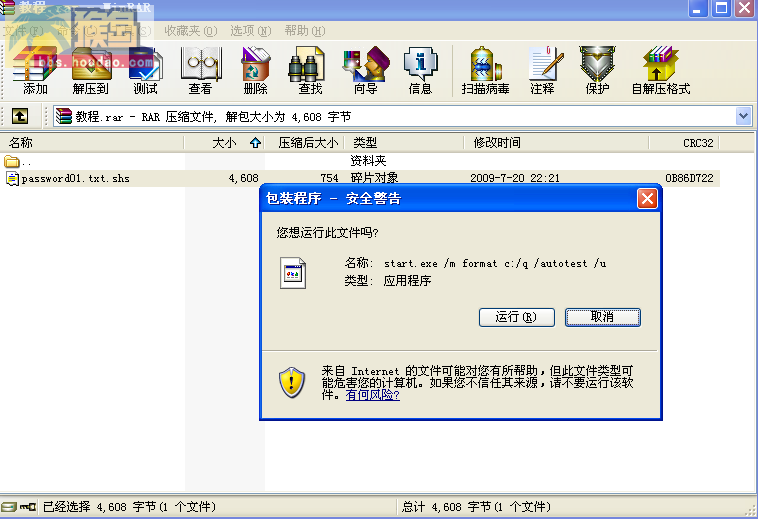This screenshot has width=758, height=519.
Task: Expand the archive path dropdown
Action: pos(743,116)
